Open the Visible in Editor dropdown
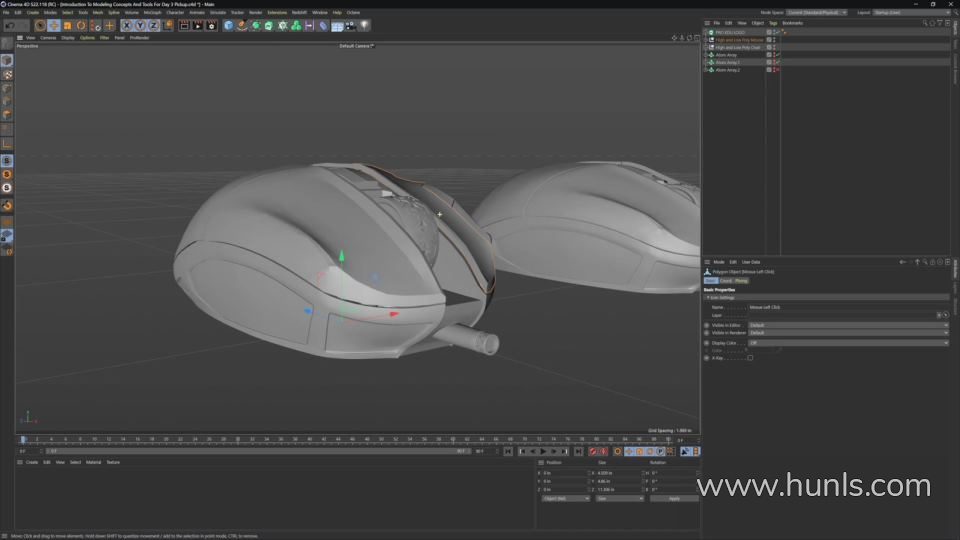The height and width of the screenshot is (540, 960). 847,325
